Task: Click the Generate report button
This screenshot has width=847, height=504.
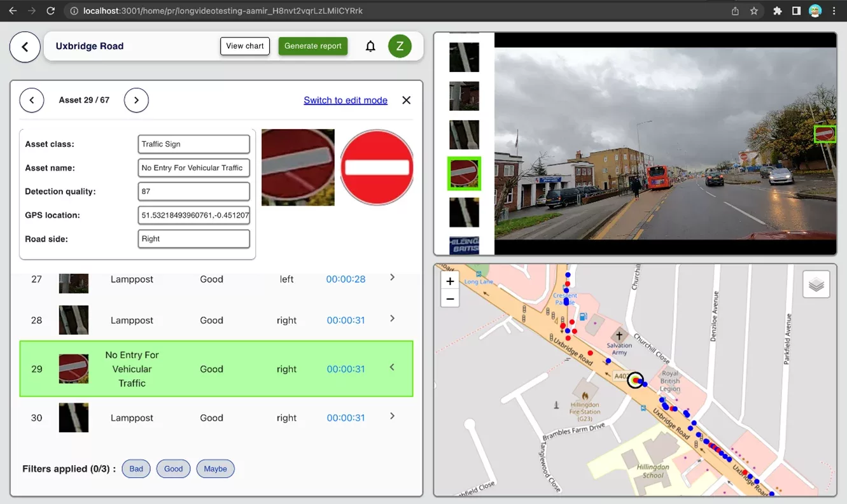Action: (x=313, y=46)
